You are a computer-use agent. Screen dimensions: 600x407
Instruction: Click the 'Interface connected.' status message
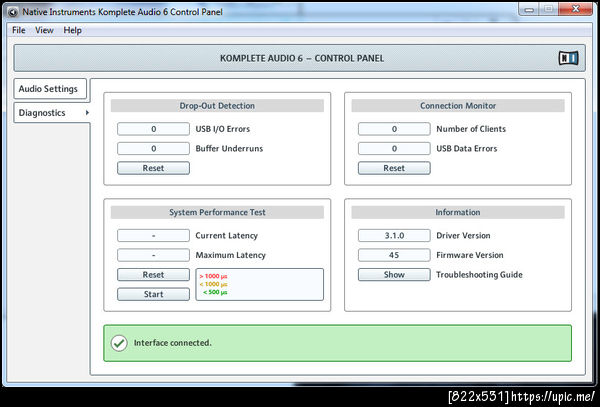172,343
